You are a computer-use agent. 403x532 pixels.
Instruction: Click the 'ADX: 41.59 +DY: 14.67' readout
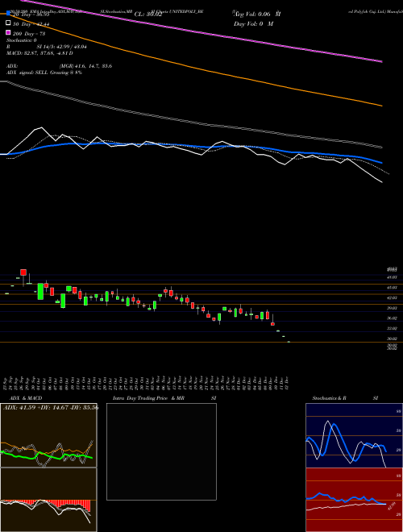coord(38,407)
